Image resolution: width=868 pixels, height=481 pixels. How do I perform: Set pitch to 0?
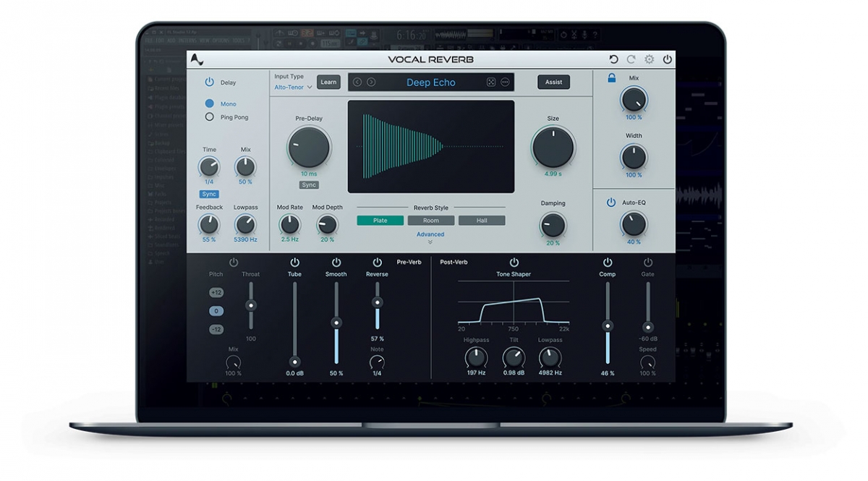(x=216, y=311)
